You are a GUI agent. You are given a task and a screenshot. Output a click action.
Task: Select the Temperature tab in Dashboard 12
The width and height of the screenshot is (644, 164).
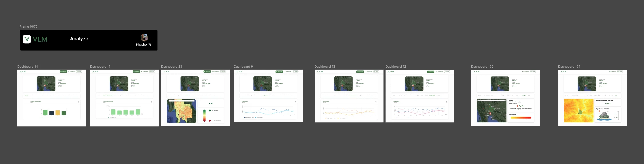click(432, 95)
